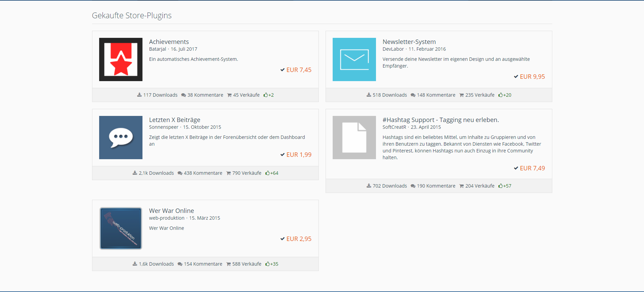Open #Hashtag Support - Tagging neu erleben
This screenshot has width=644, height=292.
pos(440,120)
